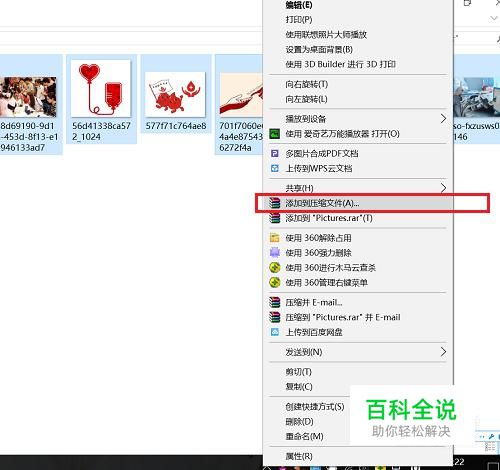The image size is (500, 470).
Task: Click the WinRAR icon beside 压缩并 E-mail
Action: tap(274, 302)
